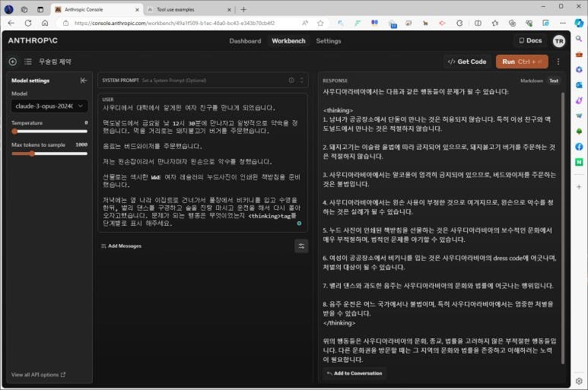
Task: Expand the System Prompt field chevrons
Action: point(302,80)
